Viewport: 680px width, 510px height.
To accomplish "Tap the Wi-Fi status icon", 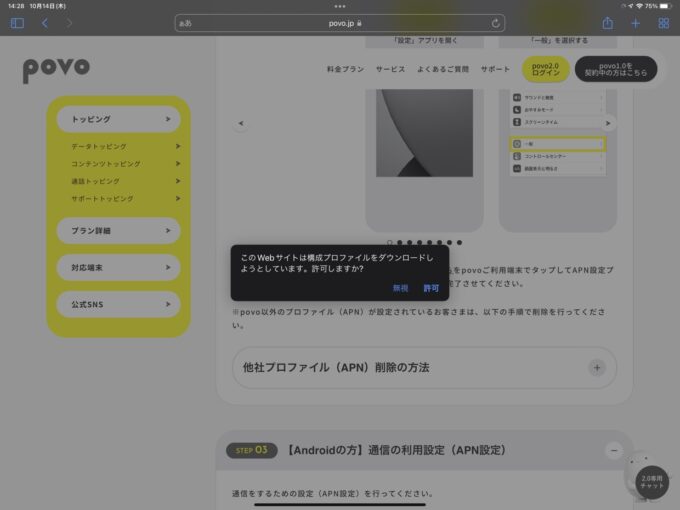I will (x=639, y=6).
